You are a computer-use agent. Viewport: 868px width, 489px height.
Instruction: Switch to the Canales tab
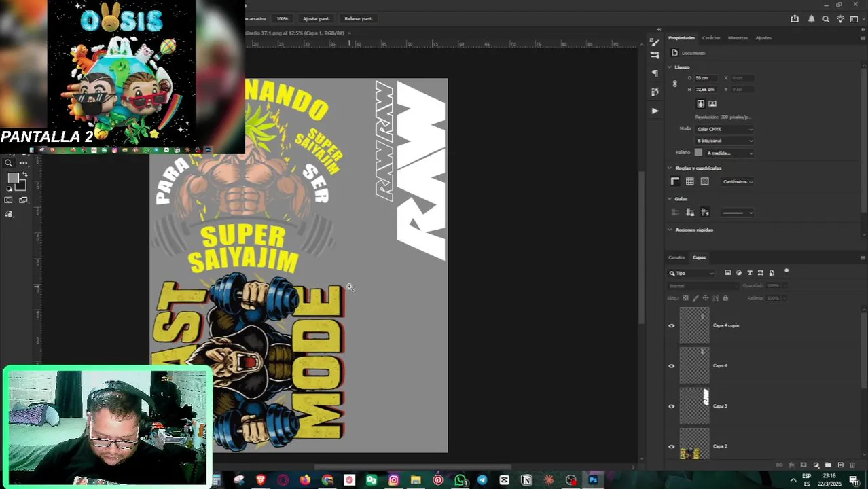pos(676,257)
